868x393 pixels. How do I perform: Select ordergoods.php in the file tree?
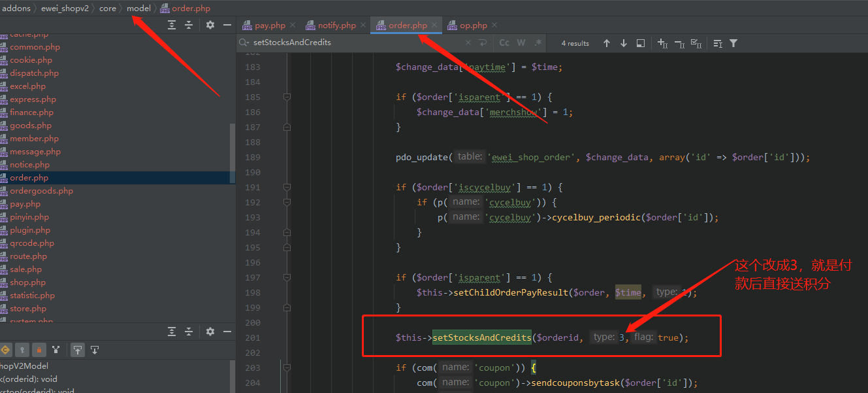coord(41,191)
